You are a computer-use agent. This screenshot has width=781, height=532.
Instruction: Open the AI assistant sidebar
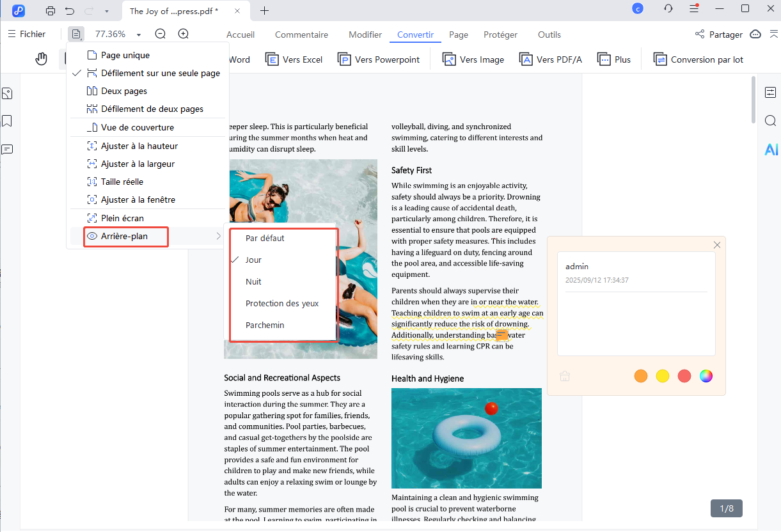coord(771,150)
